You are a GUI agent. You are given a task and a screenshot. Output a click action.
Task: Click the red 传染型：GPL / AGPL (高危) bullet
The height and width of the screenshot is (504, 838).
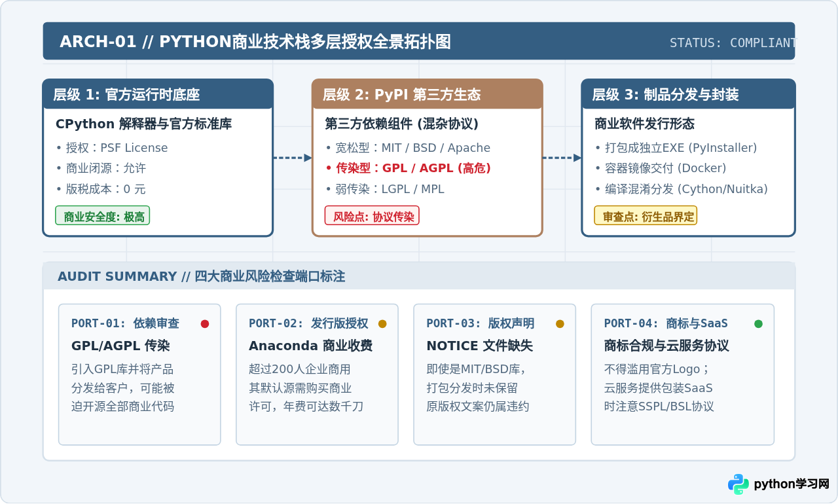click(x=408, y=168)
